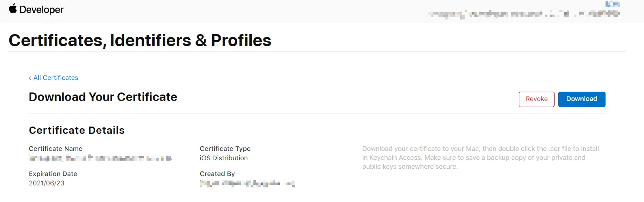Click the Certificate Type label

click(225, 149)
